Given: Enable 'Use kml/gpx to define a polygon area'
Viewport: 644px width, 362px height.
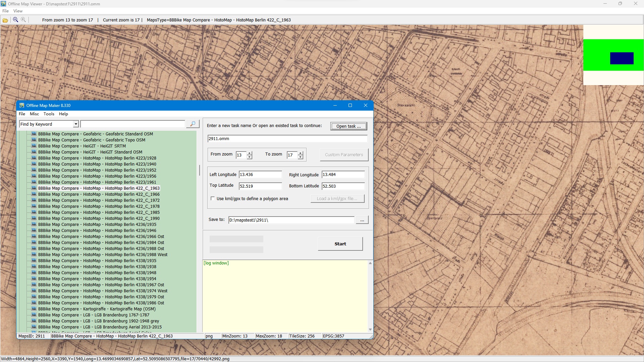Looking at the screenshot, I should [x=213, y=198].
